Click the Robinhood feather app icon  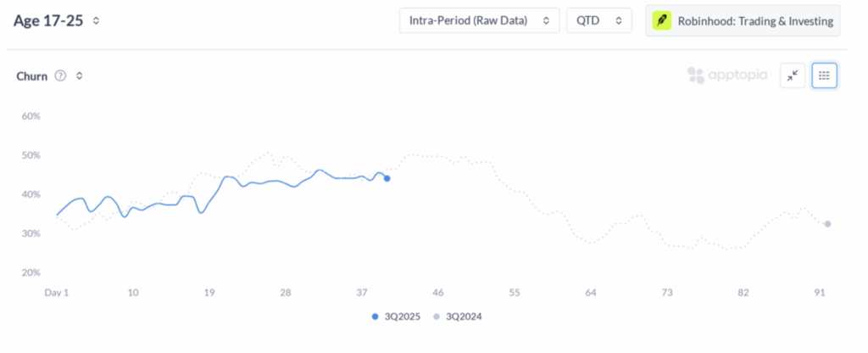(662, 21)
